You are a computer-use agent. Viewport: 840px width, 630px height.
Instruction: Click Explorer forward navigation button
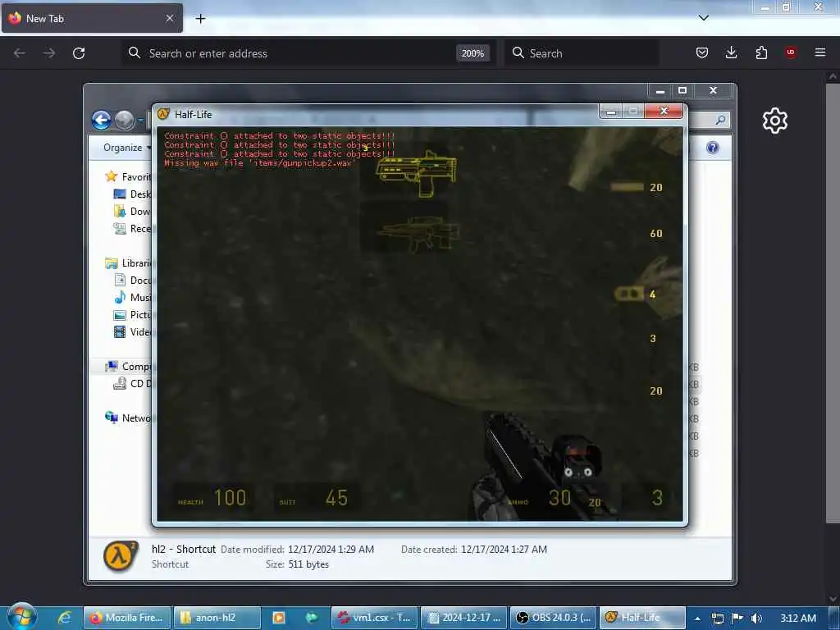tap(125, 120)
